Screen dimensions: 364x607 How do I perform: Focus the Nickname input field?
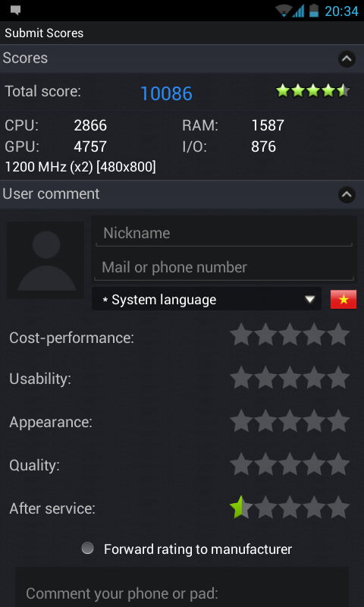point(224,234)
